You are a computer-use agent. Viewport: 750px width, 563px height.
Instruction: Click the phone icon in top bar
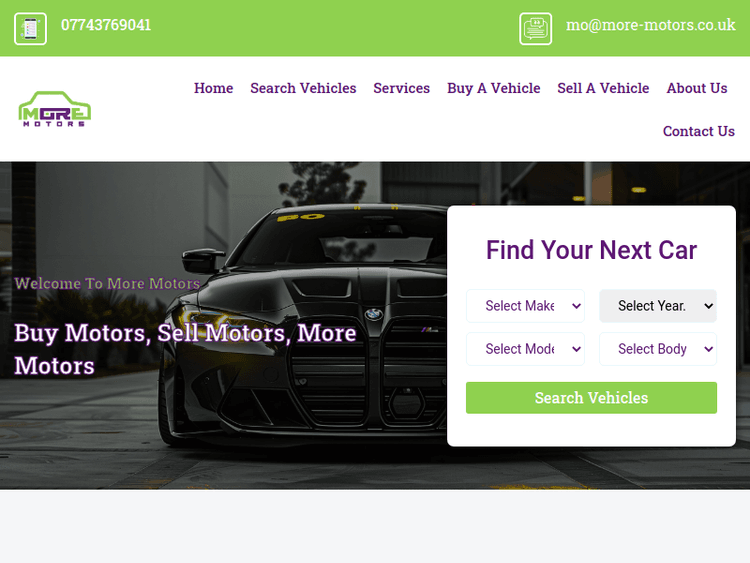click(30, 29)
